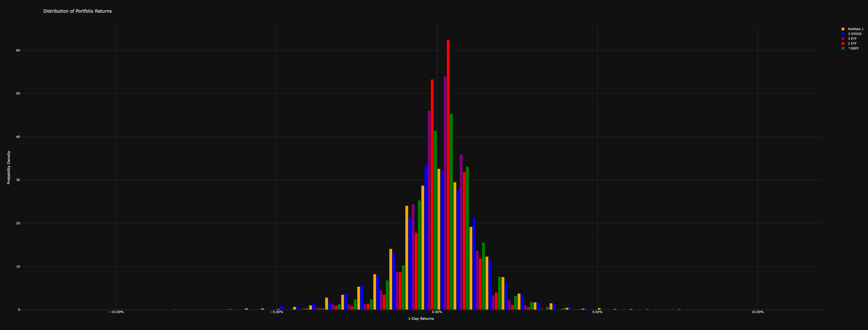This screenshot has width=868, height=330.
Task: Toggle the ^GSPC legend text
Action: tap(853, 48)
